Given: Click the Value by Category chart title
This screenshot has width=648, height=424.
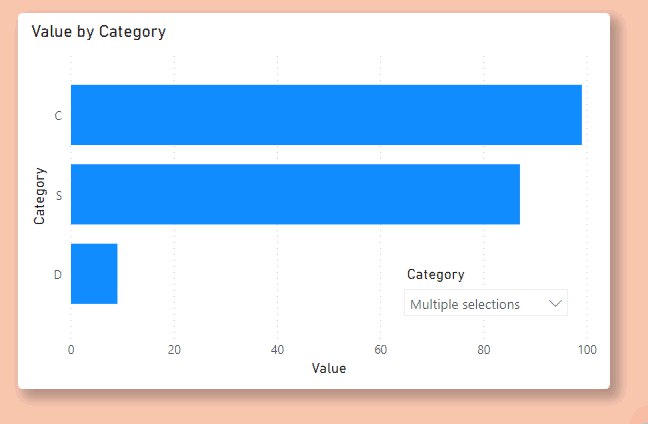Looking at the screenshot, I should (99, 32).
